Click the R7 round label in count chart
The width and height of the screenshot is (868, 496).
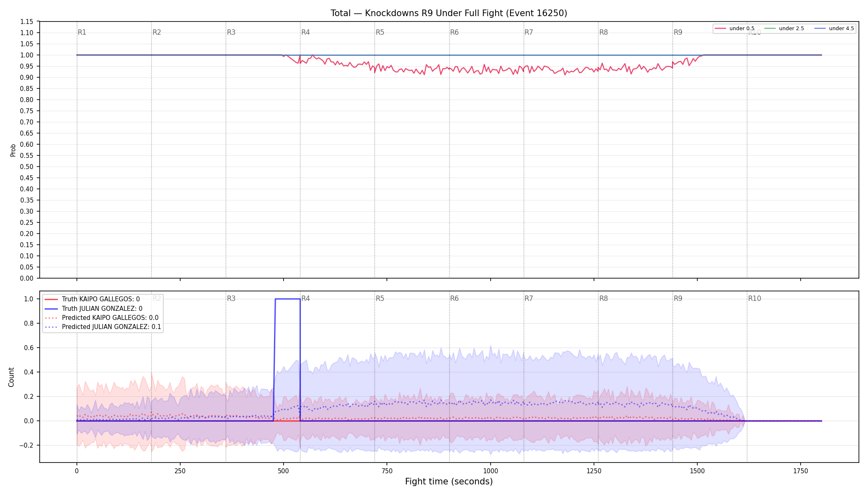click(x=529, y=298)
